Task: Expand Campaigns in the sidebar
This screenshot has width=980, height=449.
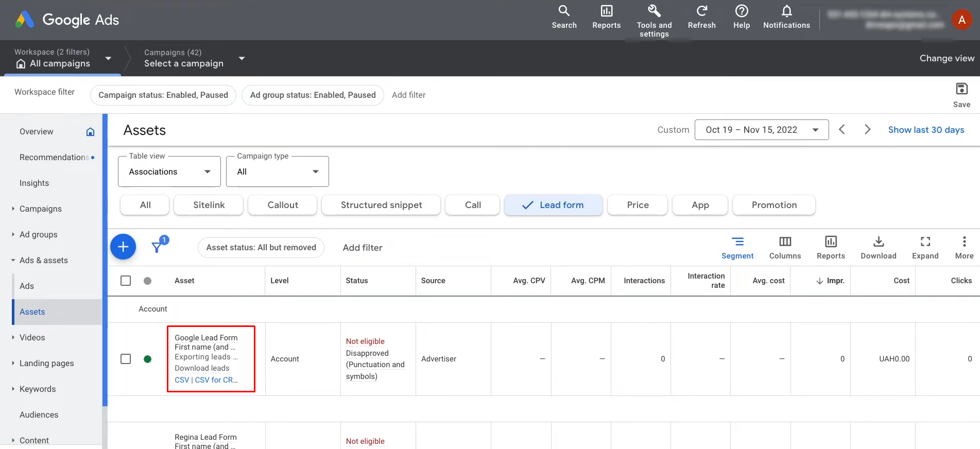Action: [x=13, y=209]
